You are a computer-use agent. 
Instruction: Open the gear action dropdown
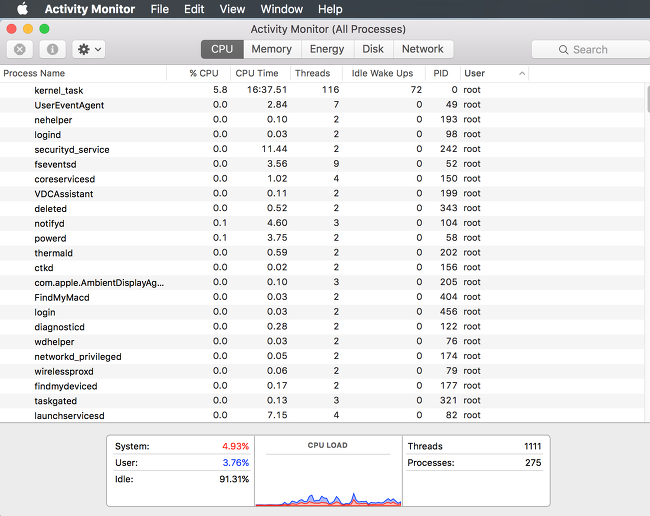89,49
